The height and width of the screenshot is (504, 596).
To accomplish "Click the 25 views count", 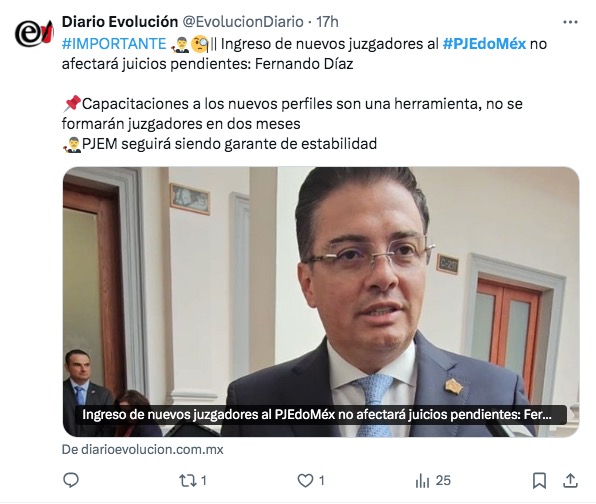I will [443, 481].
